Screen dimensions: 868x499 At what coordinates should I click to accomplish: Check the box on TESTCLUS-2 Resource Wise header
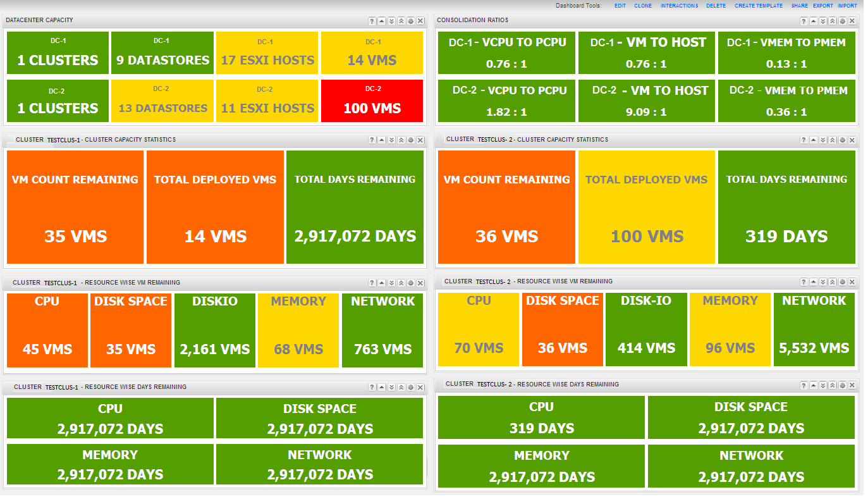441,281
